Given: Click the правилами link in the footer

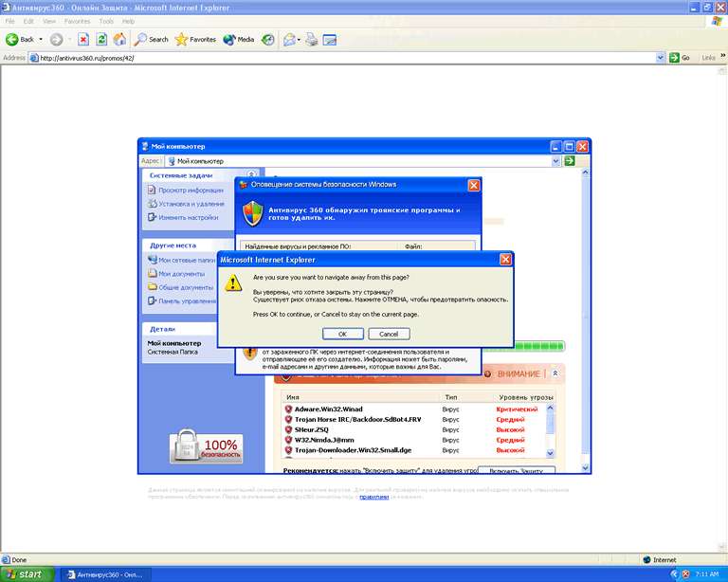Looking at the screenshot, I should point(373,497).
